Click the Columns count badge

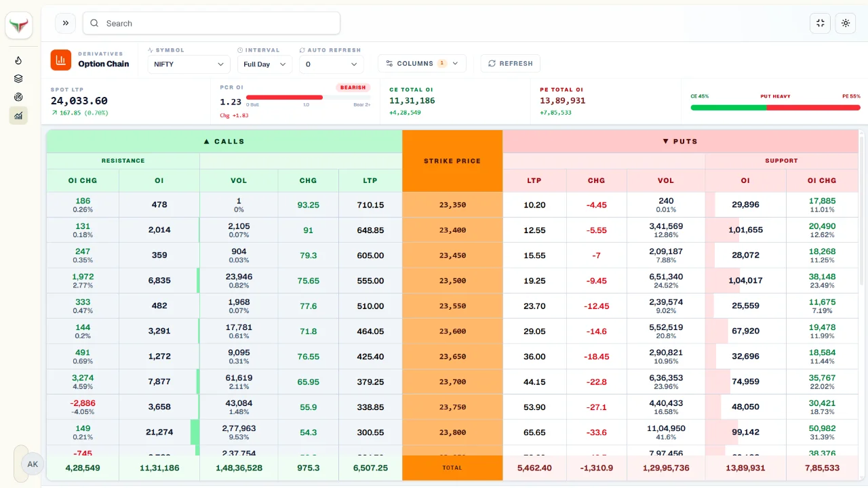pos(442,64)
